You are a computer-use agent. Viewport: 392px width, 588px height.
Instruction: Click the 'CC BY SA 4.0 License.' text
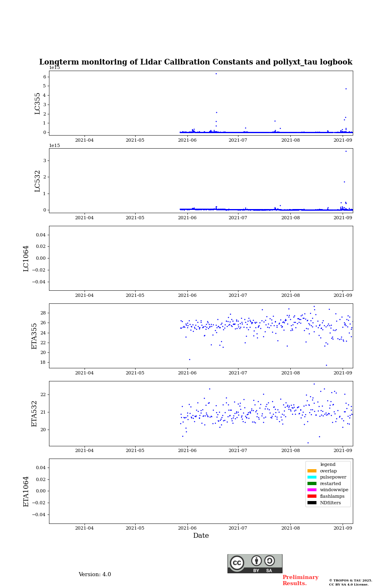[349, 584]
